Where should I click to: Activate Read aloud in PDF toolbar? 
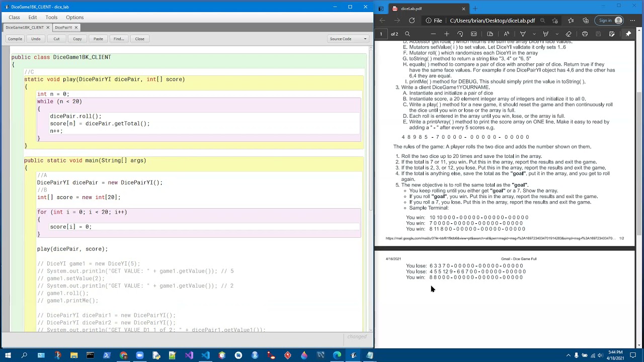(507, 34)
